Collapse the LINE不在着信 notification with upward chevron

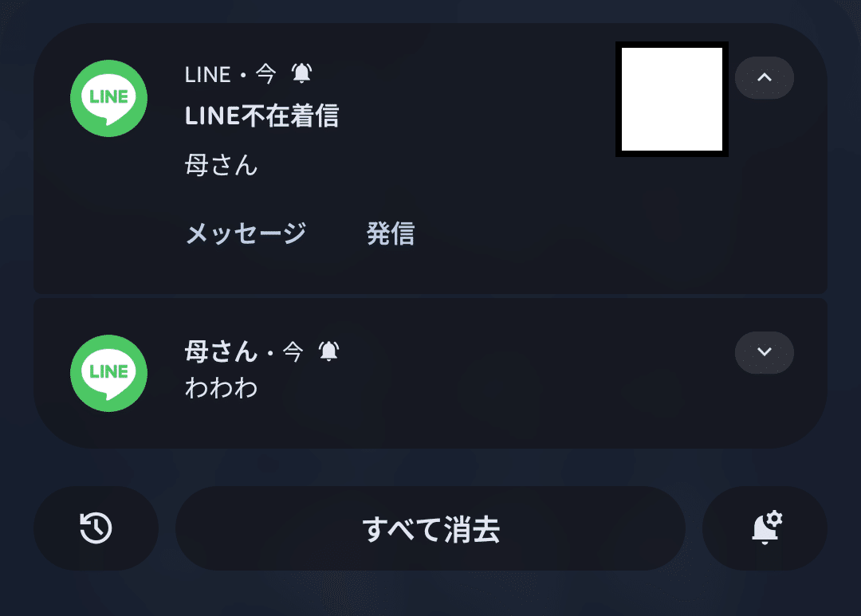764,77
